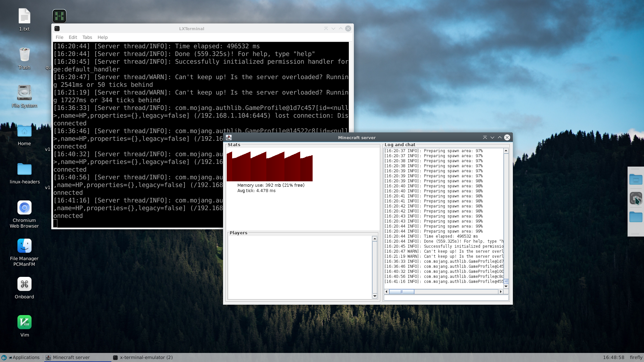
Task: Click log horizontal scrollbar thumb
Action: [401, 292]
